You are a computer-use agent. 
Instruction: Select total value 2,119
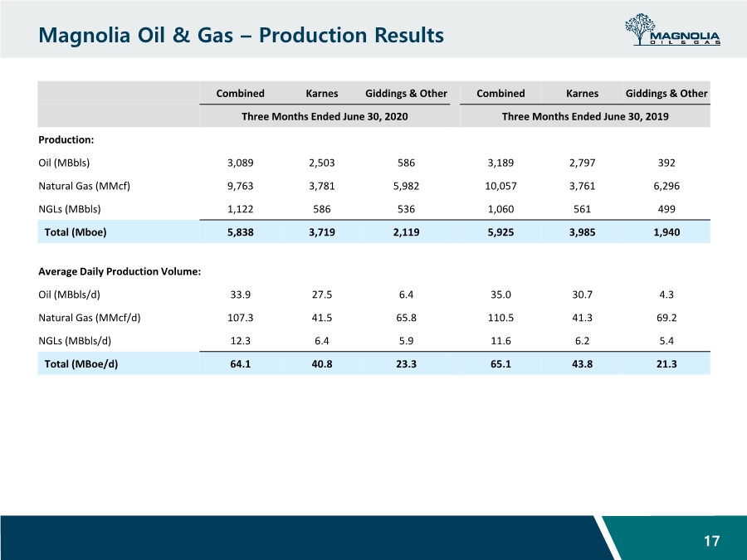(406, 232)
